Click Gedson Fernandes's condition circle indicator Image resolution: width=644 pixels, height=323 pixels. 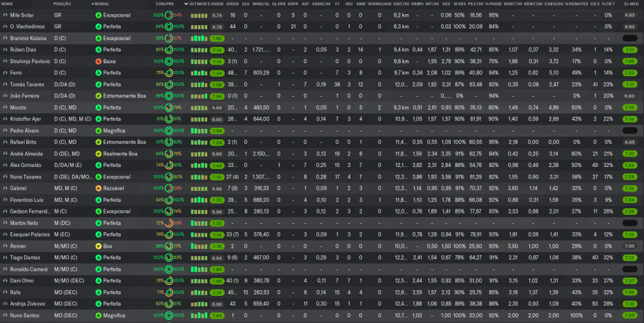(169, 211)
